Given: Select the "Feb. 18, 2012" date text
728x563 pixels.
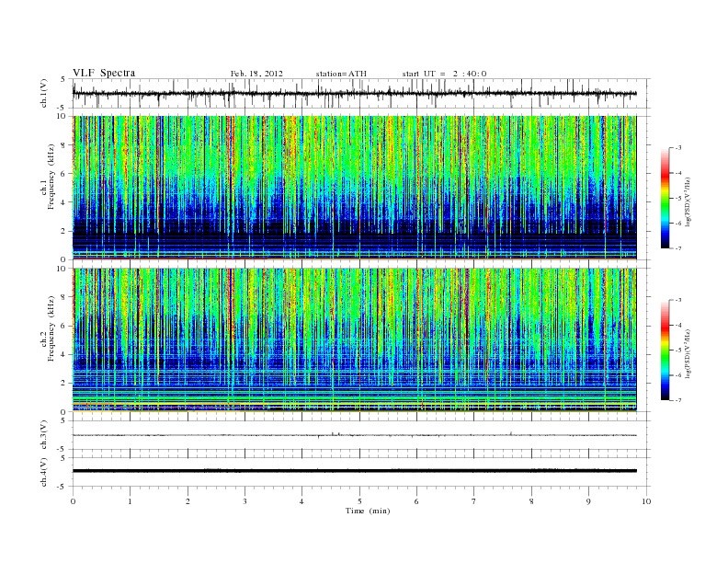Looking at the screenshot, I should [x=256, y=74].
